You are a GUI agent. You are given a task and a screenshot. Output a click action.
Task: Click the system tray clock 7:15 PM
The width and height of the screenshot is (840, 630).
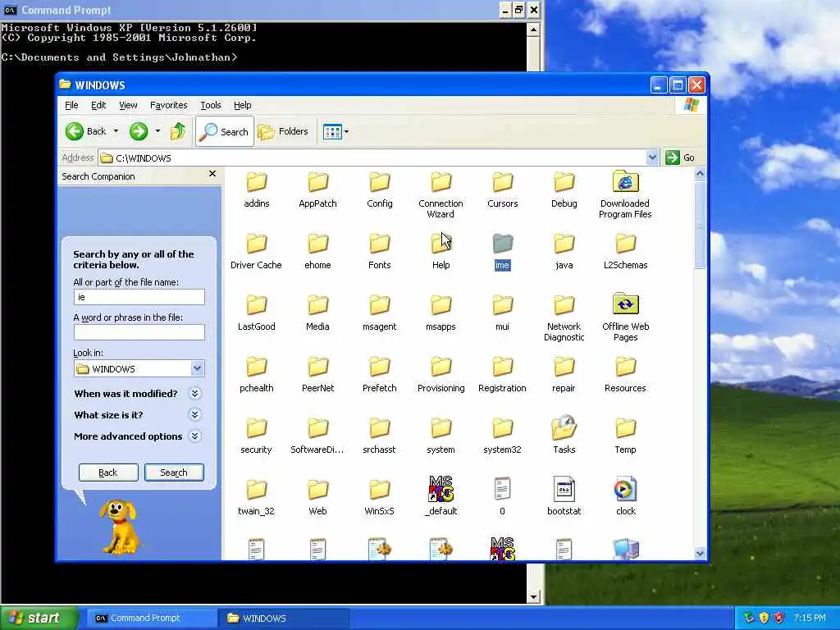click(810, 618)
